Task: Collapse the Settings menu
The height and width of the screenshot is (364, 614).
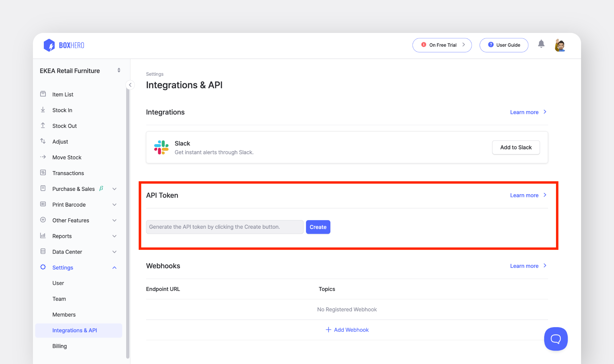Action: [114, 267]
